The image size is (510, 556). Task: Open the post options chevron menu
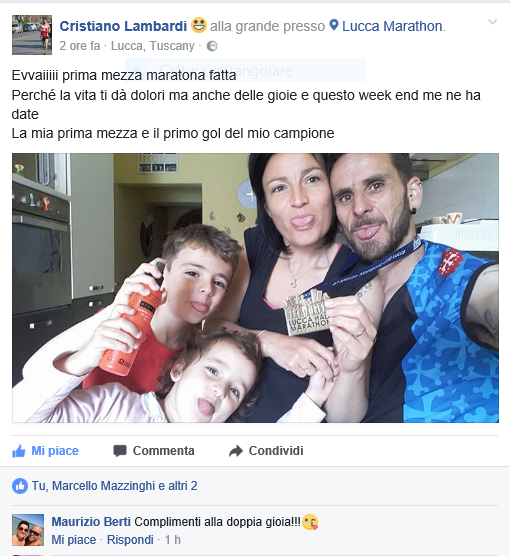click(492, 22)
